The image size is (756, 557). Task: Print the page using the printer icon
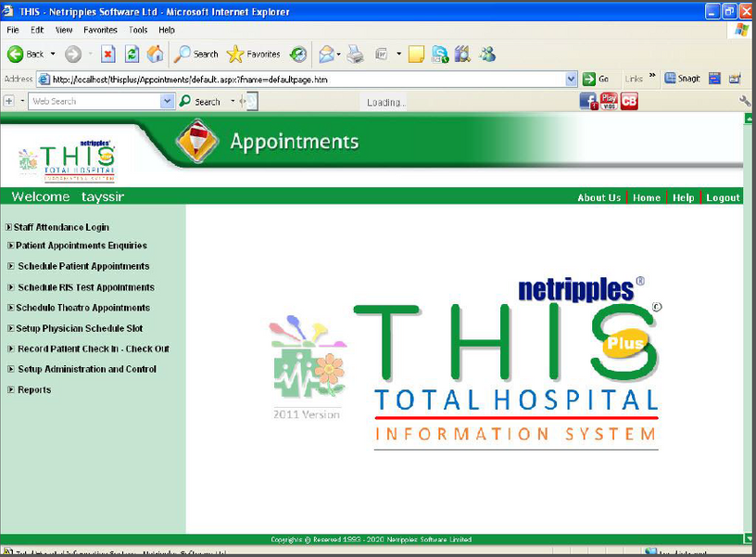point(356,54)
